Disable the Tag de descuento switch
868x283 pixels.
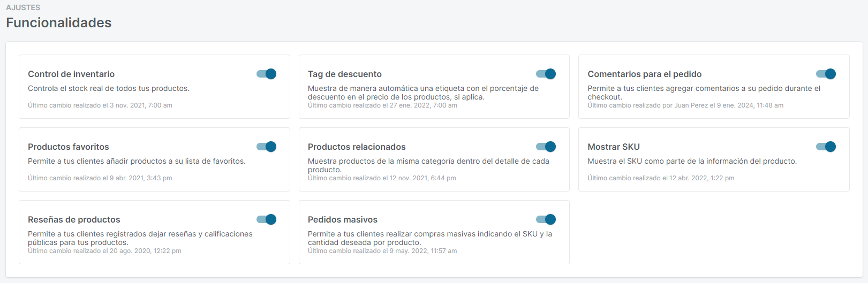point(546,74)
